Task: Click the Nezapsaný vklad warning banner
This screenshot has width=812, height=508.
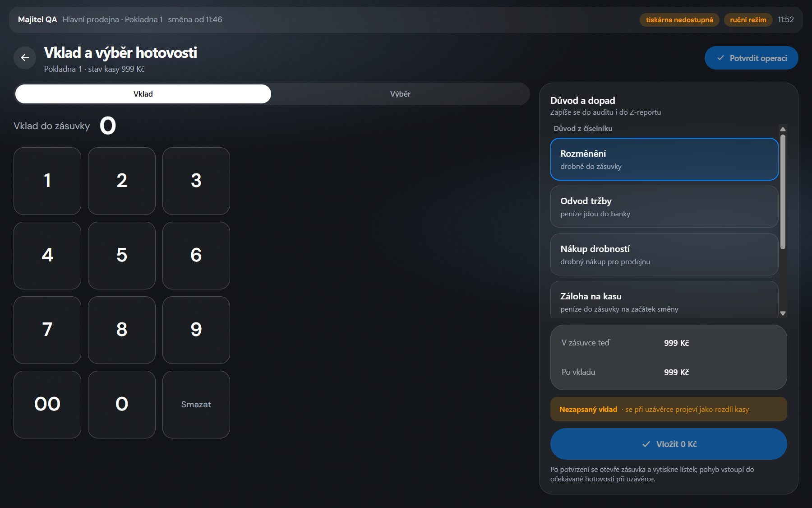Action: click(x=669, y=409)
